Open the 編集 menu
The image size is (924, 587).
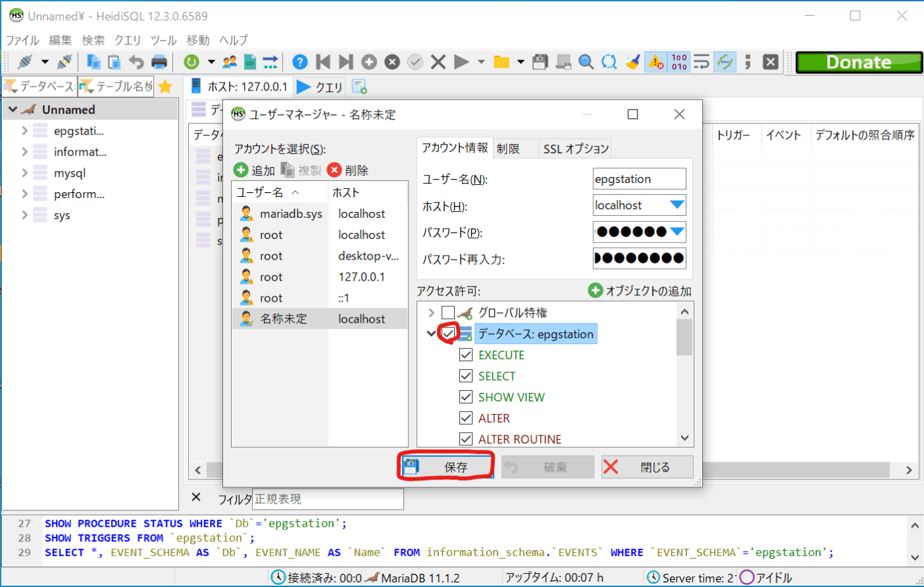tap(60, 40)
